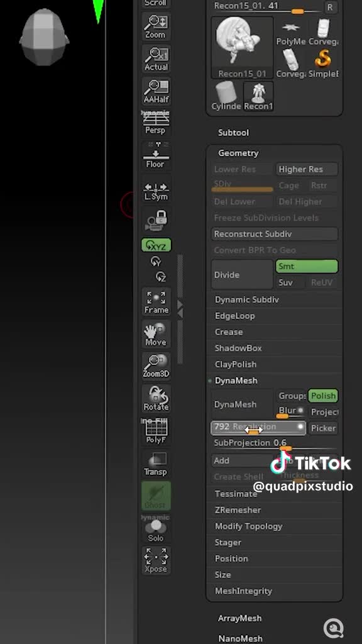
Task: Click the Divide button
Action: (x=242, y=275)
